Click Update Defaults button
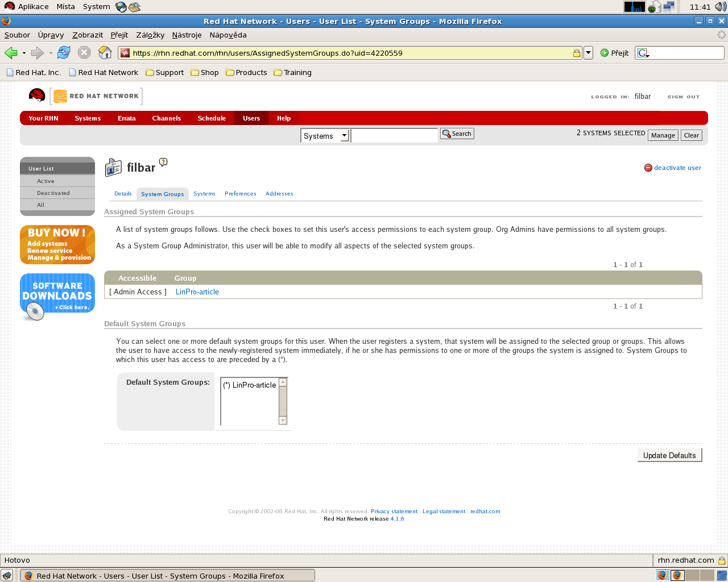The width and height of the screenshot is (728, 582). click(669, 455)
